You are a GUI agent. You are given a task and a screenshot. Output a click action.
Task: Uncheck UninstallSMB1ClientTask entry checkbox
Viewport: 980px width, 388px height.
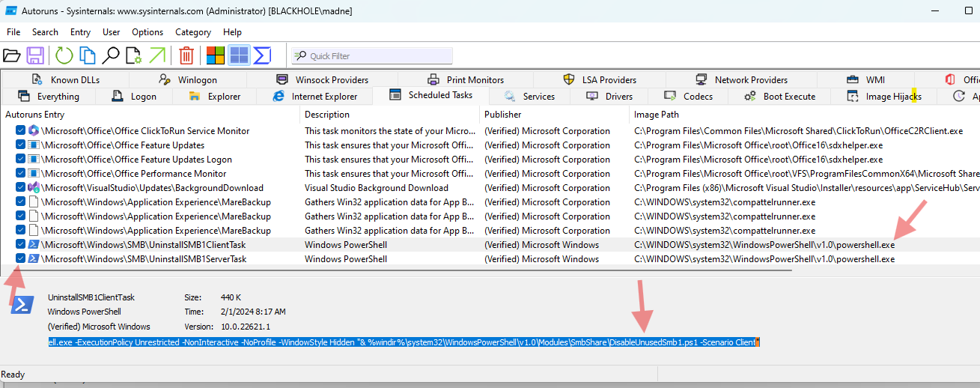click(x=21, y=245)
